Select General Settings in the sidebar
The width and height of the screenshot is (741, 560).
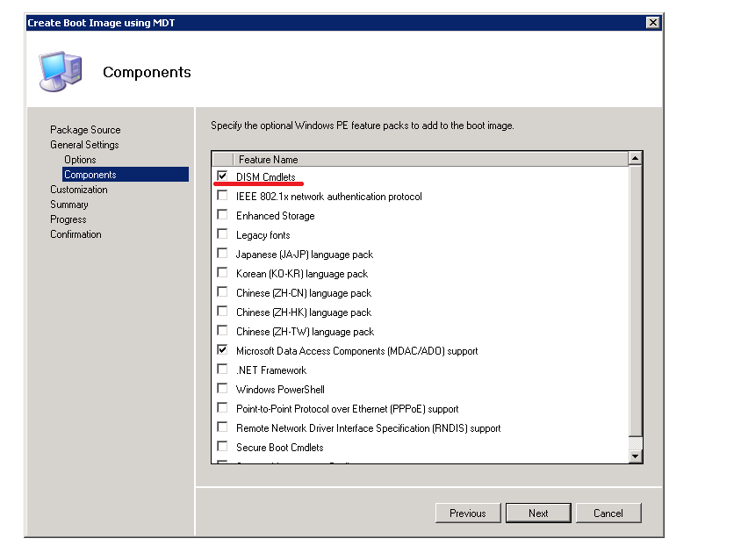tap(84, 145)
